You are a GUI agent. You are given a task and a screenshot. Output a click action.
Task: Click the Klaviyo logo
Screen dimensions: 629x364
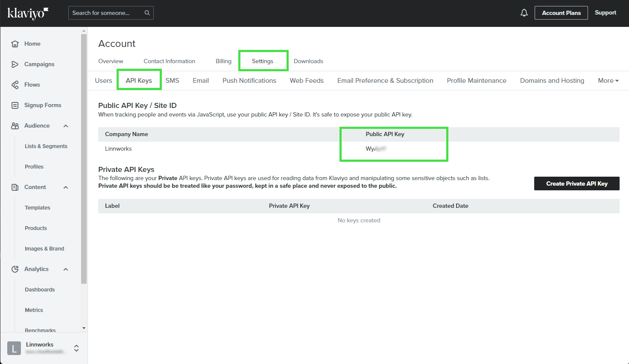coord(28,13)
